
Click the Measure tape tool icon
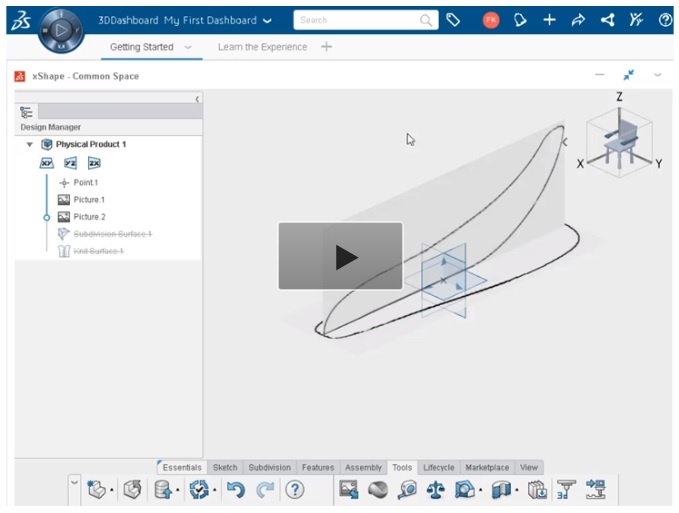(x=407, y=490)
